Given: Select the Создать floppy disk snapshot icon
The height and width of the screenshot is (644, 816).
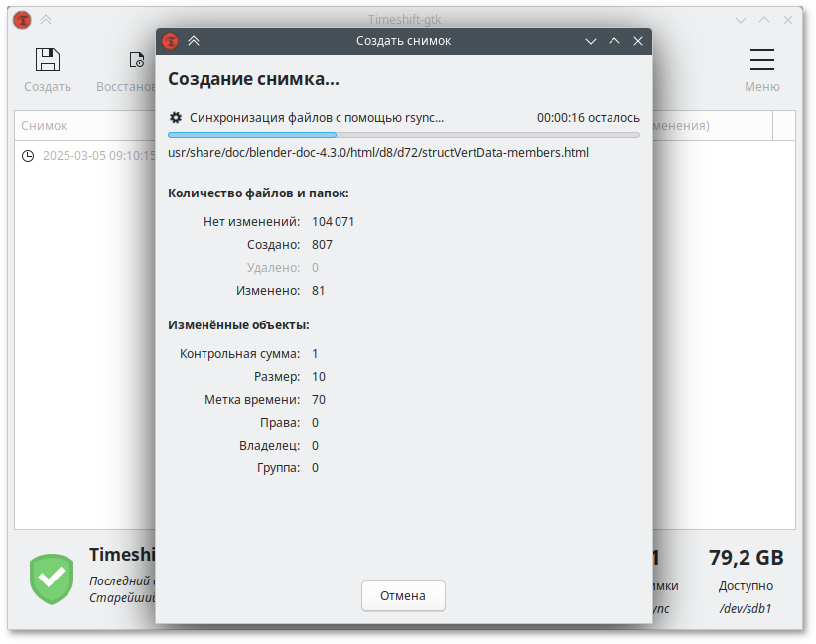Looking at the screenshot, I should (47, 60).
